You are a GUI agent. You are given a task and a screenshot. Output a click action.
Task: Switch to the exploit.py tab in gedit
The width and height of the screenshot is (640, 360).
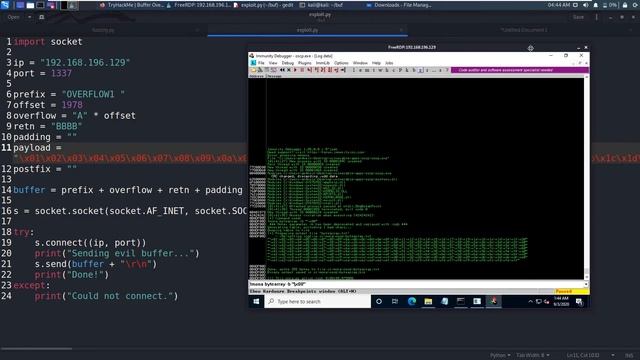tap(307, 30)
